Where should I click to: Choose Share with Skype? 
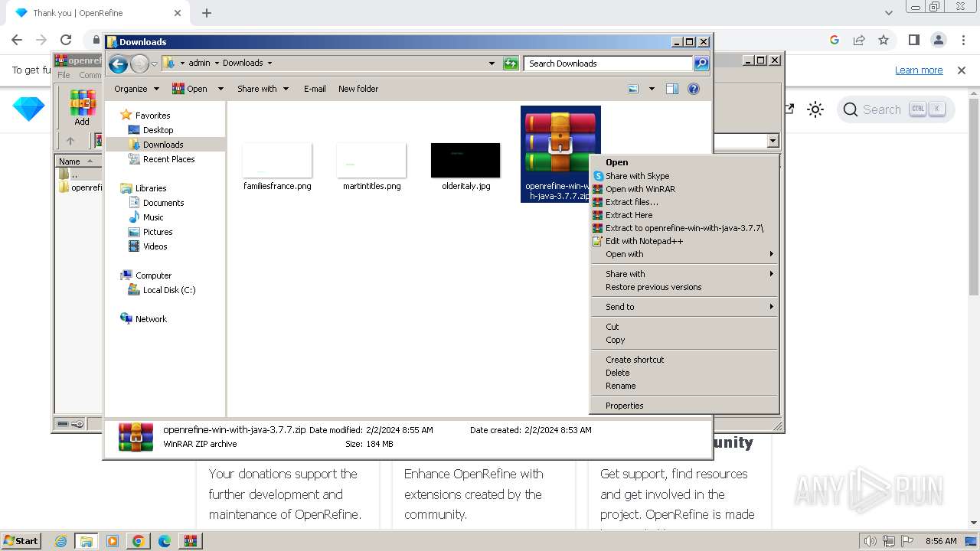(x=684, y=176)
